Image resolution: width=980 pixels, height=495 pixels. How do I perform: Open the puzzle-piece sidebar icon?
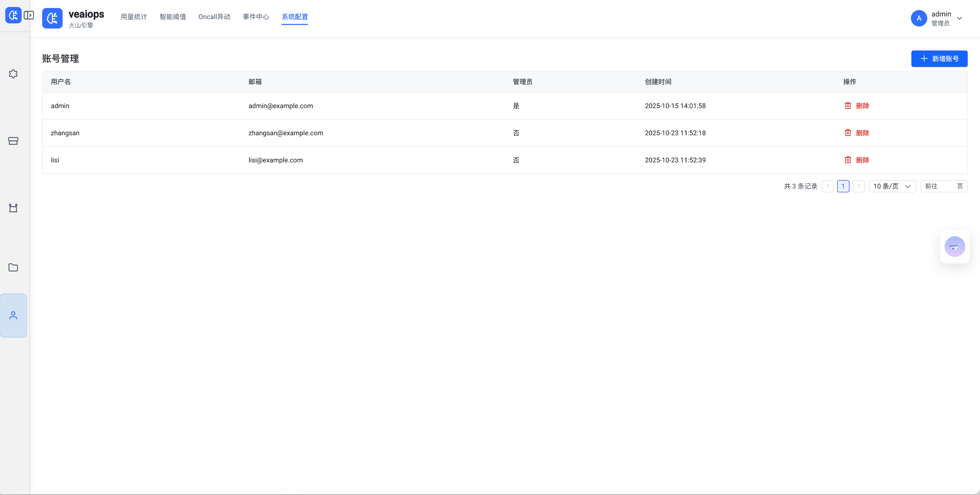[13, 74]
